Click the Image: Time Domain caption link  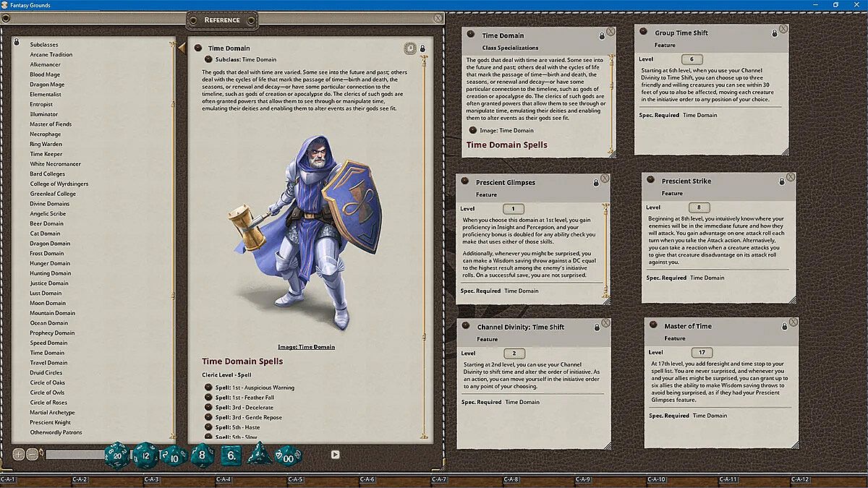coord(306,347)
